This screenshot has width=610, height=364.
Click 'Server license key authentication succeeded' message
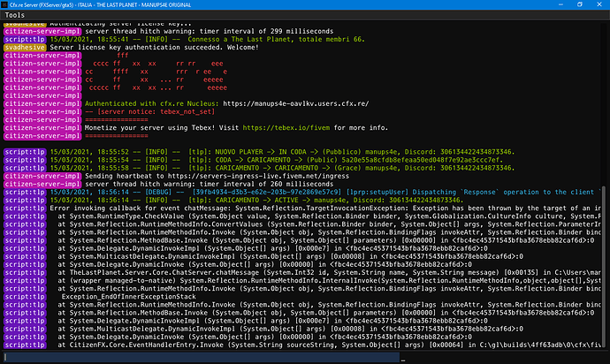[154, 48]
